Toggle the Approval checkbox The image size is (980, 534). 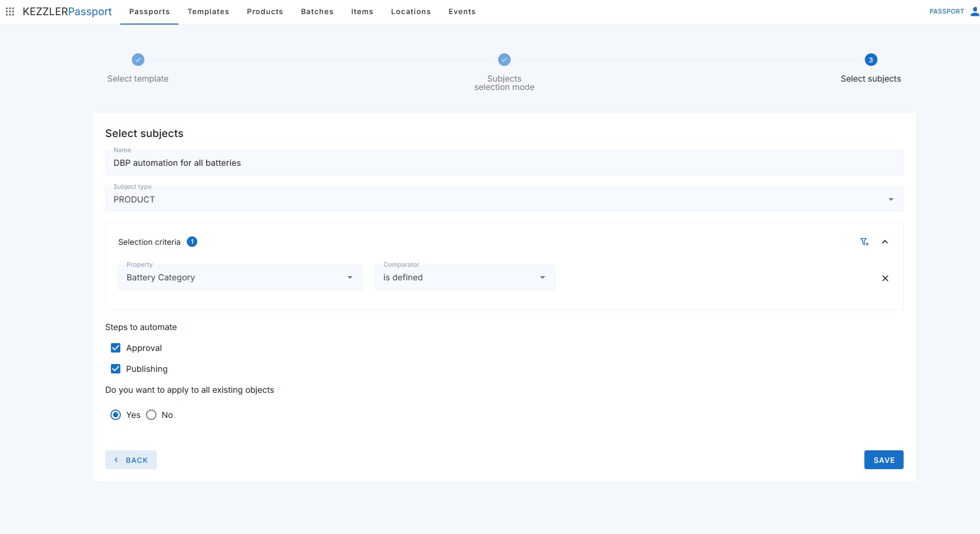click(x=116, y=348)
